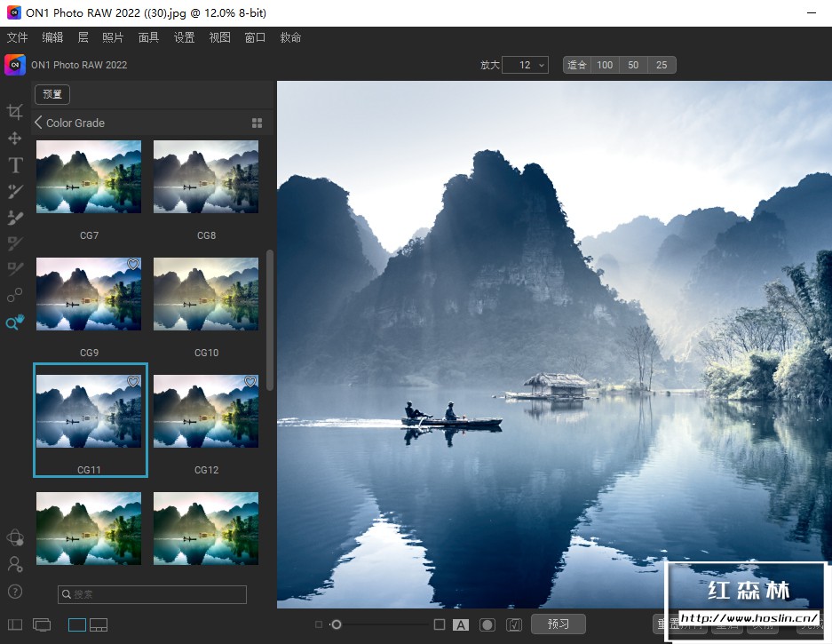This screenshot has height=644, width=832.
Task: Open the help question mark icon
Action: click(15, 592)
